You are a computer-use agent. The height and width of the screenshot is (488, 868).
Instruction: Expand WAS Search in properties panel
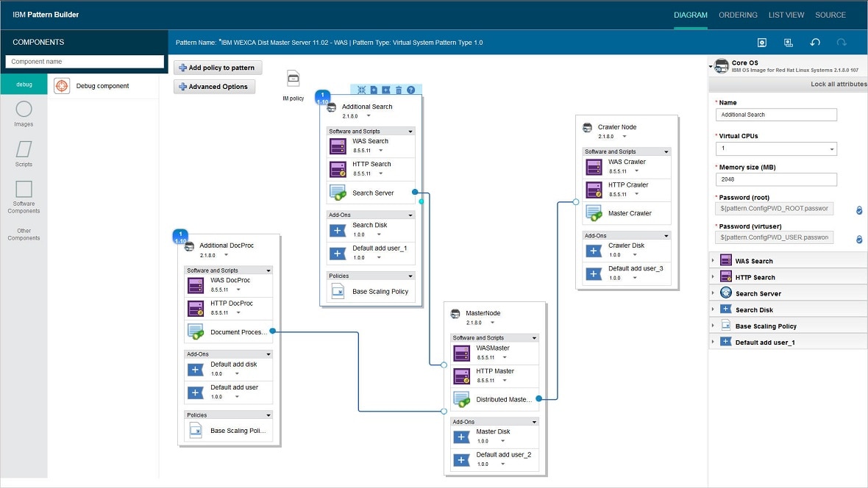coord(713,261)
